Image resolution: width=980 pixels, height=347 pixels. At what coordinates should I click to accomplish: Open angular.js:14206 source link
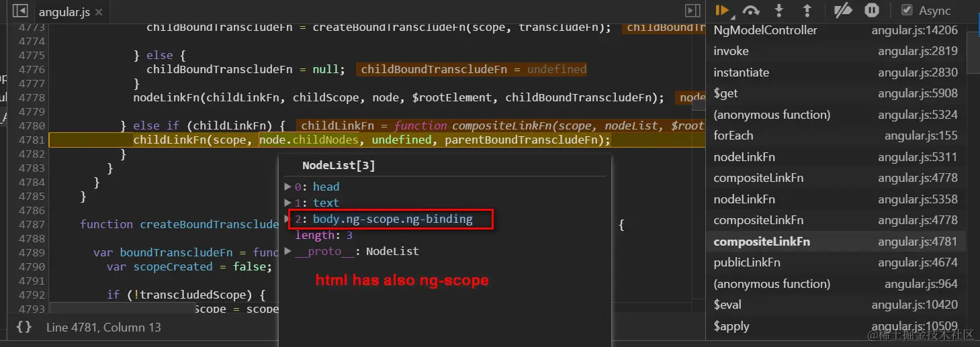[x=915, y=30]
